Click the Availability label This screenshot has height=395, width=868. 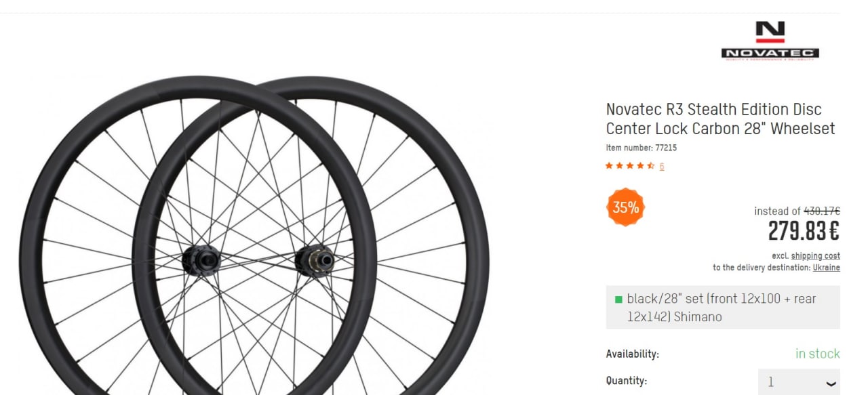coord(632,354)
